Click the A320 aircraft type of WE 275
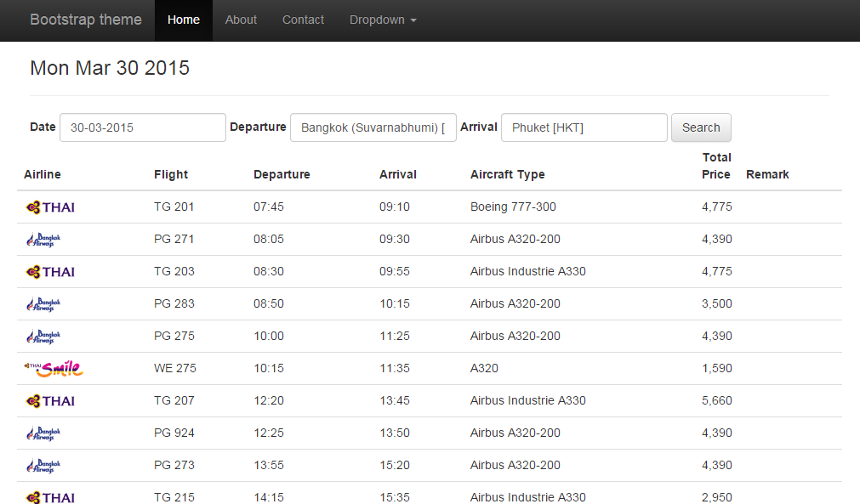 pos(484,368)
